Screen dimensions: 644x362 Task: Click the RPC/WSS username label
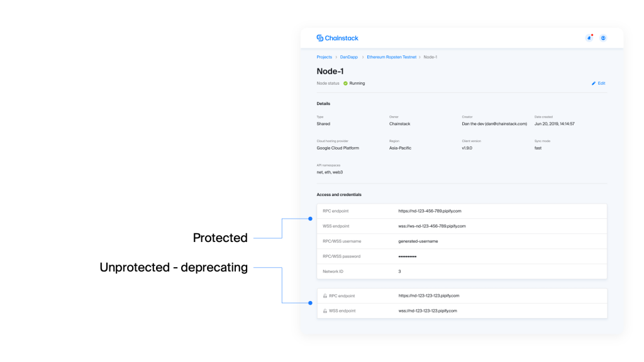341,241
